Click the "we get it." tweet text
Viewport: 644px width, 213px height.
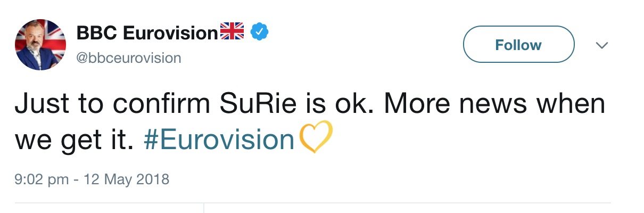[x=72, y=140]
